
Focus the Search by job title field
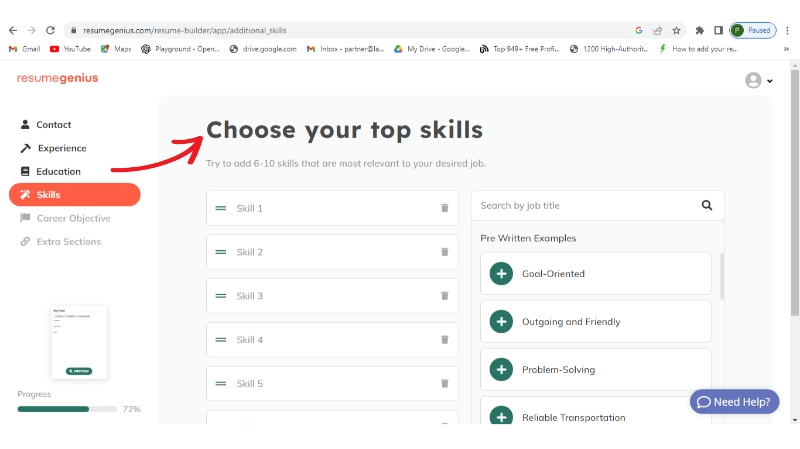coord(585,206)
